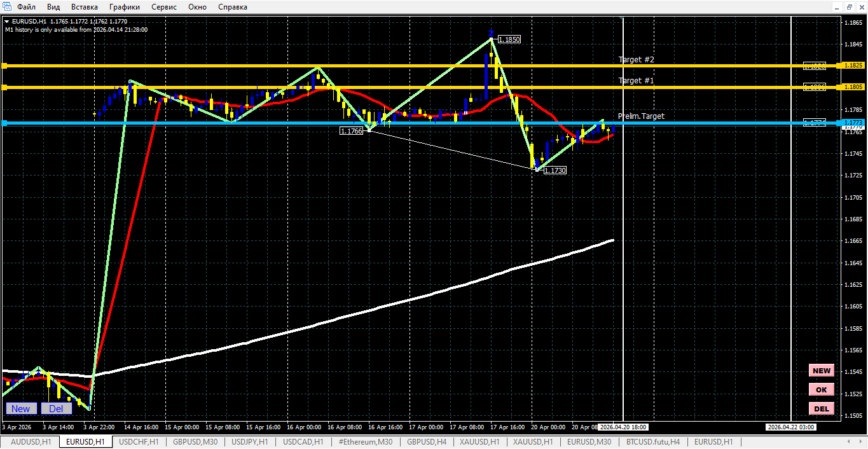Click the pink OK button
Viewport: 868px width, 449px height.
(822, 390)
